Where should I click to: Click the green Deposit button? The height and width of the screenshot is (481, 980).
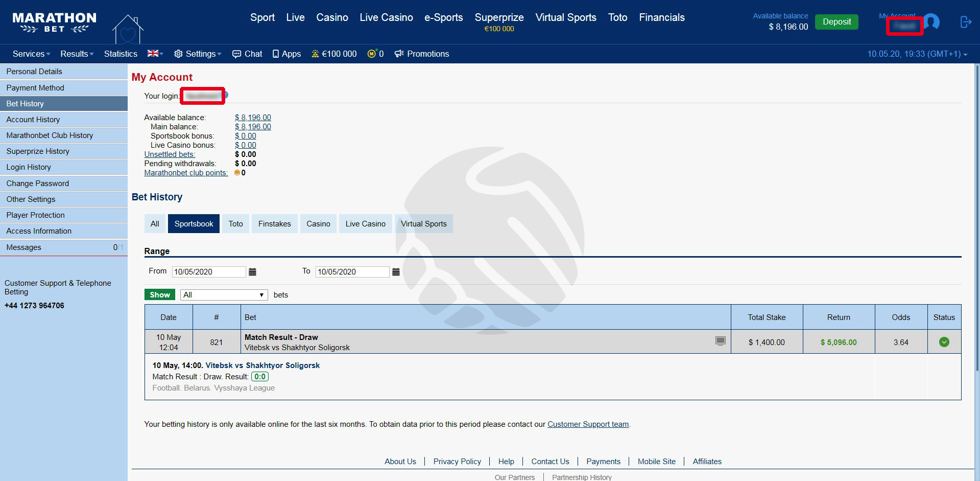point(836,22)
